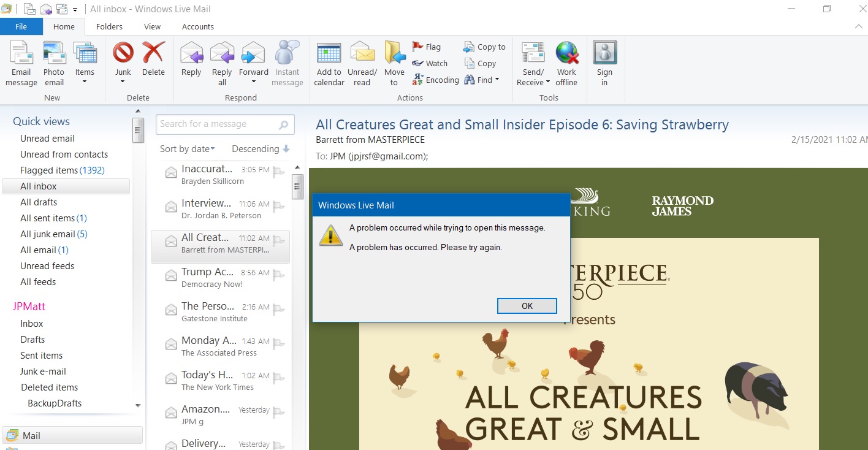
Task: Create a new Photo email
Action: tap(54, 64)
